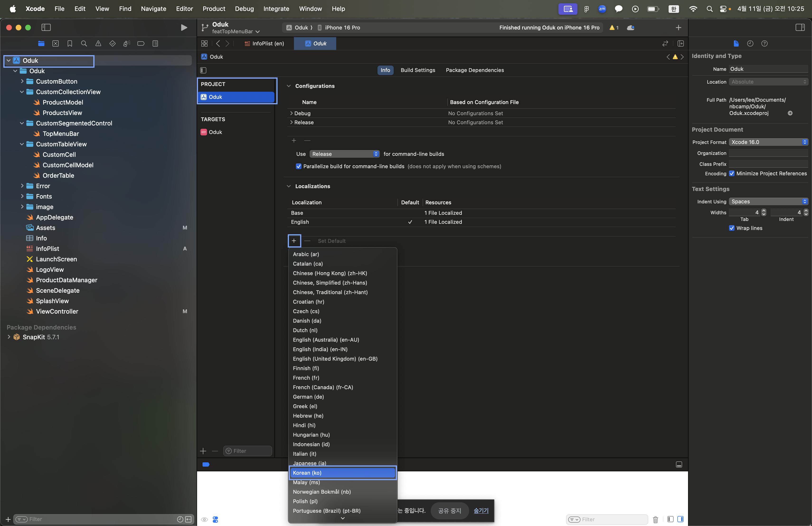
Task: Expand the Debug configuration row
Action: point(291,113)
